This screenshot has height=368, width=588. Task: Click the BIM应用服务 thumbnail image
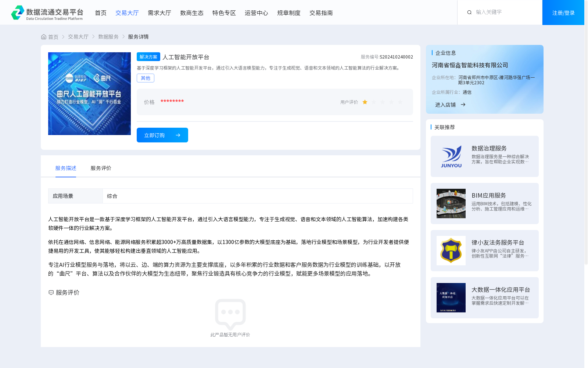pos(451,204)
